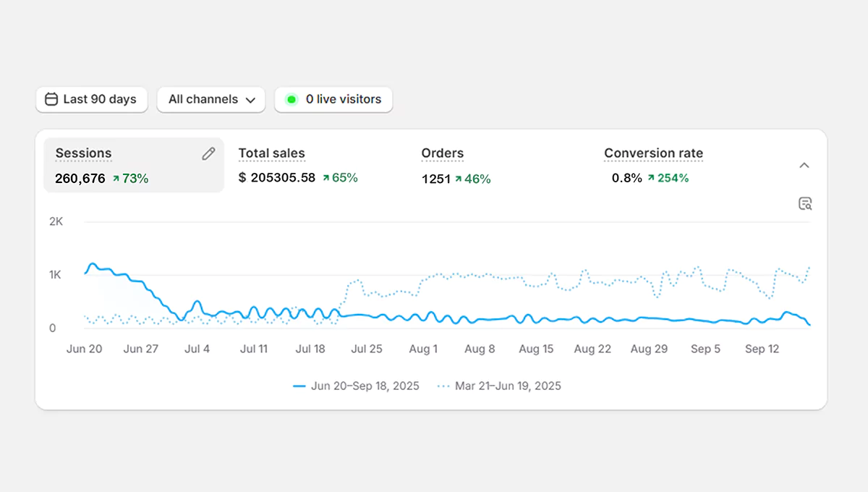Click the trend arrow beside 65%

(326, 178)
